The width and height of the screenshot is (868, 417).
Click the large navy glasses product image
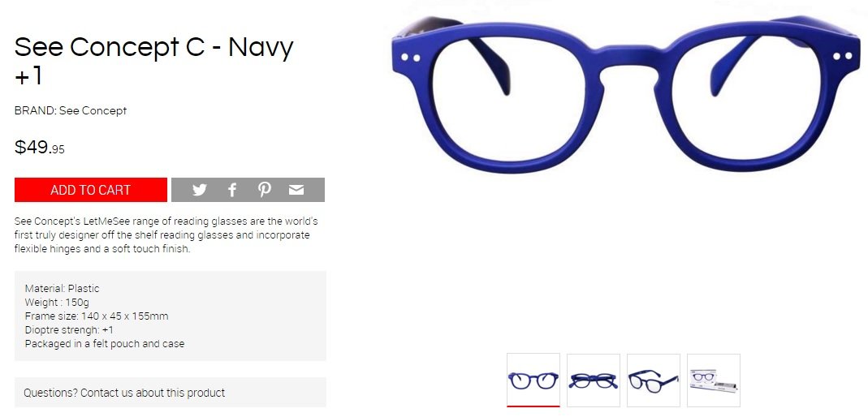[x=625, y=94]
